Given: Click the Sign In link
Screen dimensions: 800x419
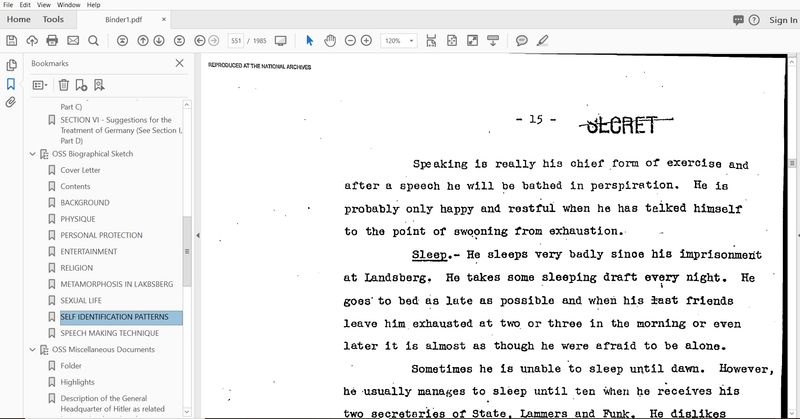Looking at the screenshot, I should click(x=783, y=20).
